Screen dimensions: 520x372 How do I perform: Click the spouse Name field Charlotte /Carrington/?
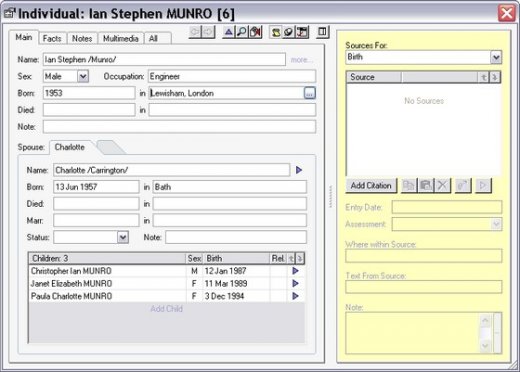[171, 170]
